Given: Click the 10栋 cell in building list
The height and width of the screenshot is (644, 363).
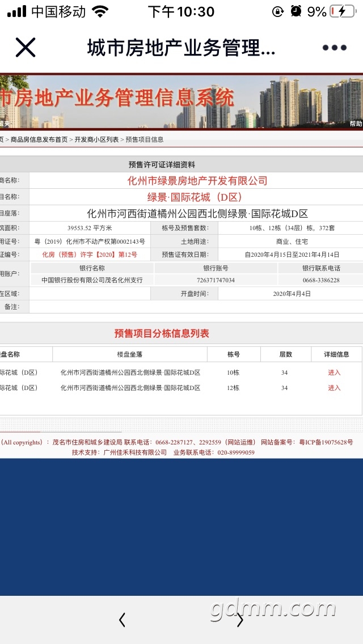Looking at the screenshot, I should click(233, 372).
